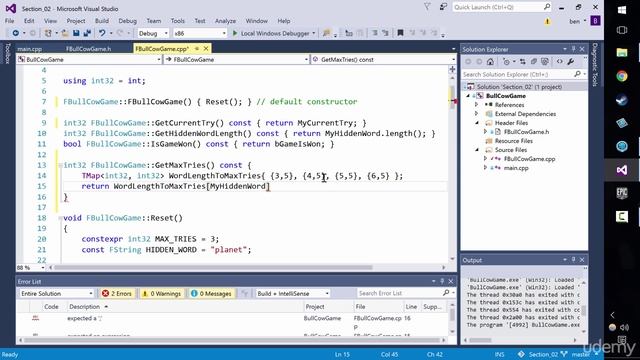
Task: Expand External Dependencies tree node
Action: [x=476, y=114]
